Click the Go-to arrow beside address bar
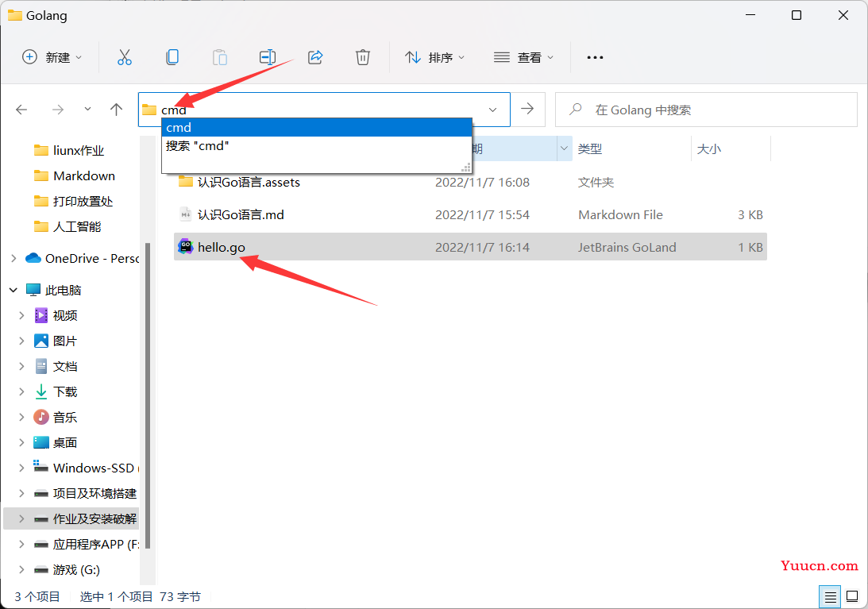Image resolution: width=868 pixels, height=609 pixels. (x=527, y=109)
